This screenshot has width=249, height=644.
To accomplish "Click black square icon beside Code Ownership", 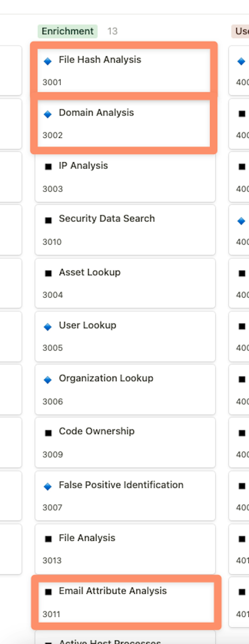I will tap(48, 433).
